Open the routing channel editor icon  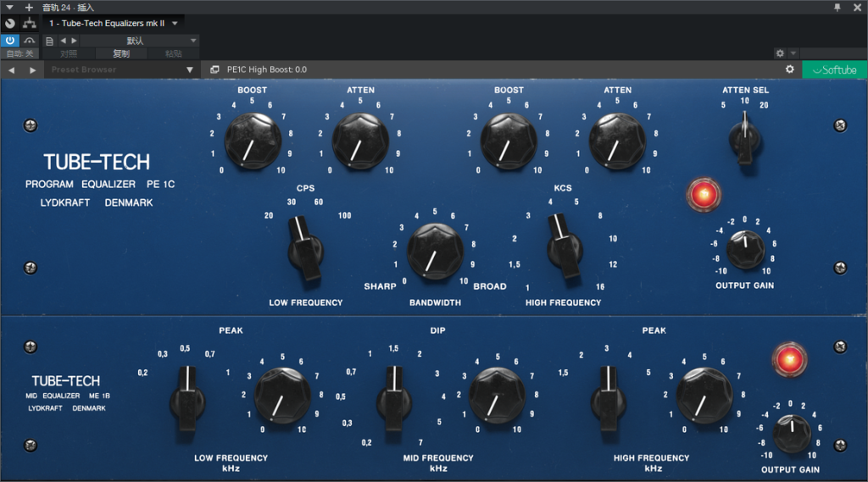click(x=30, y=23)
